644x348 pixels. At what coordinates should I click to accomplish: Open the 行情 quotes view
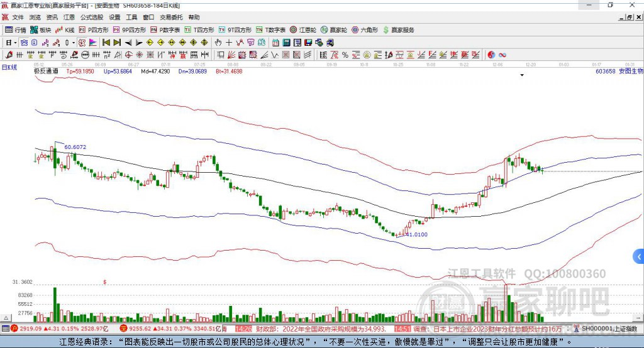click(15, 30)
